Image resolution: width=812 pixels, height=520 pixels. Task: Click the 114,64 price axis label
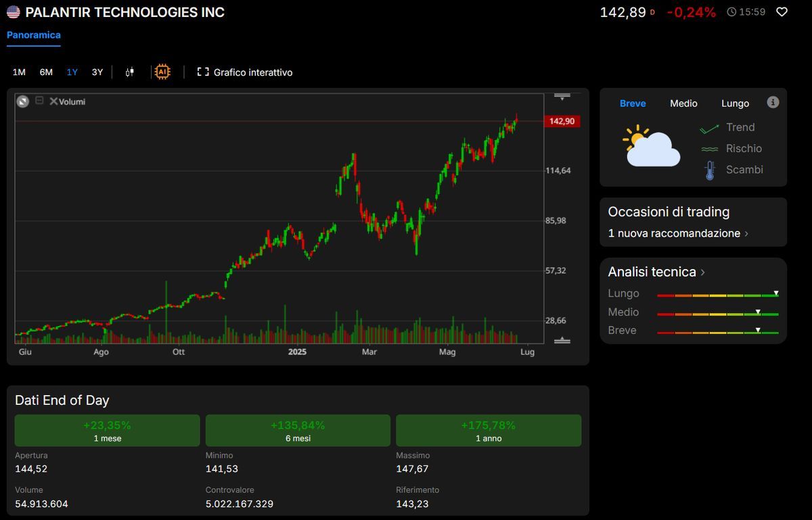(x=558, y=170)
